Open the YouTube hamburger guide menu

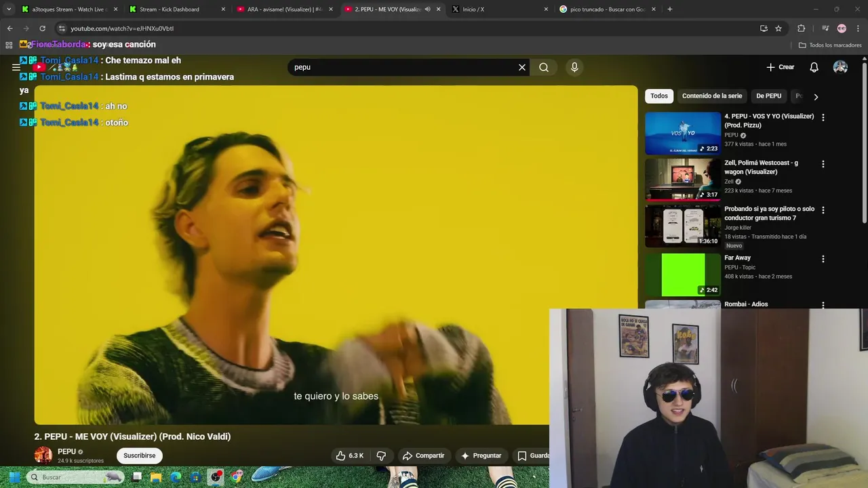16,67
